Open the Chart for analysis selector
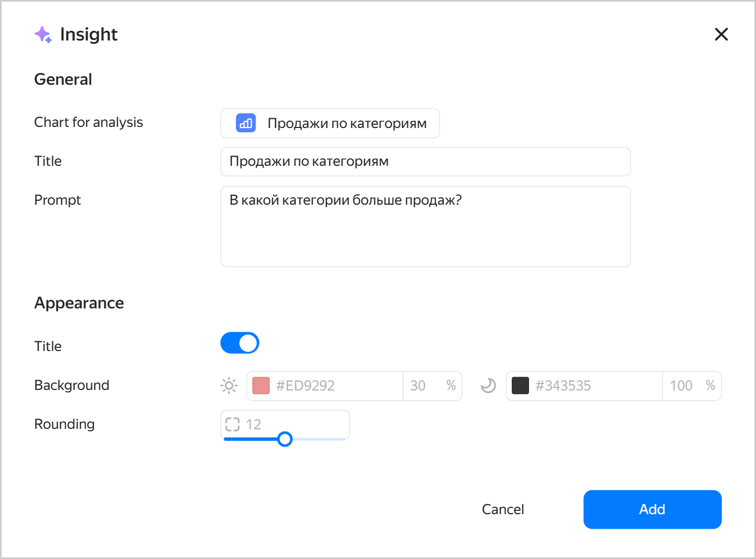The width and height of the screenshot is (756, 559). pos(330,123)
